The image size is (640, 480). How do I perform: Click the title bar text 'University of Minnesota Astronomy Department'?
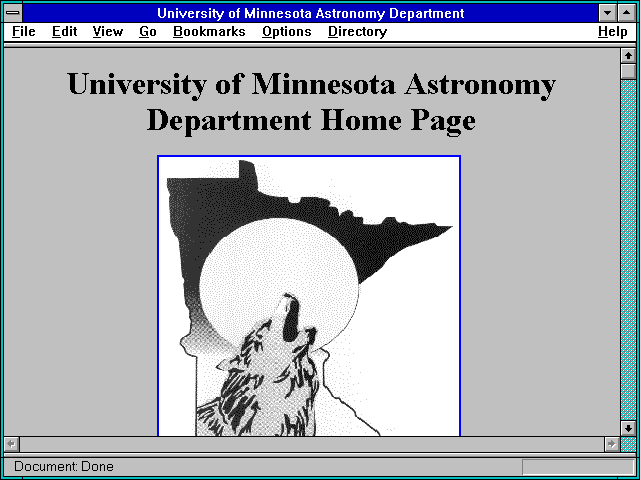[x=311, y=13]
